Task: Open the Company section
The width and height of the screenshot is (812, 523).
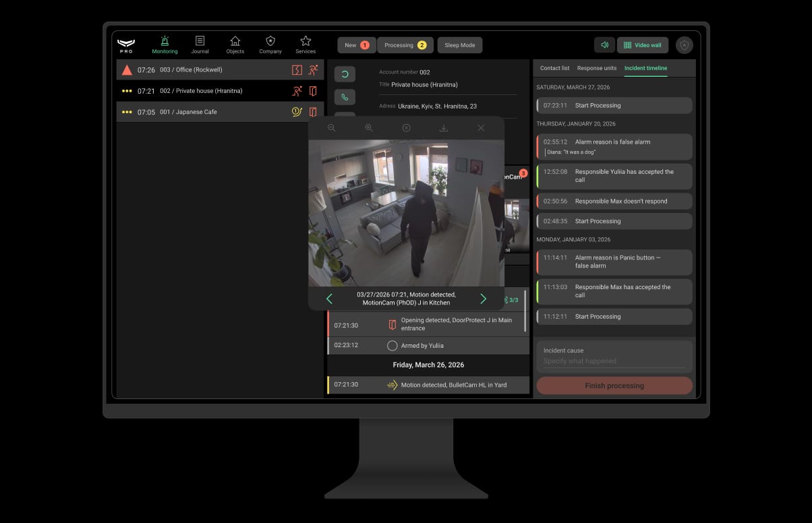Action: (270, 45)
